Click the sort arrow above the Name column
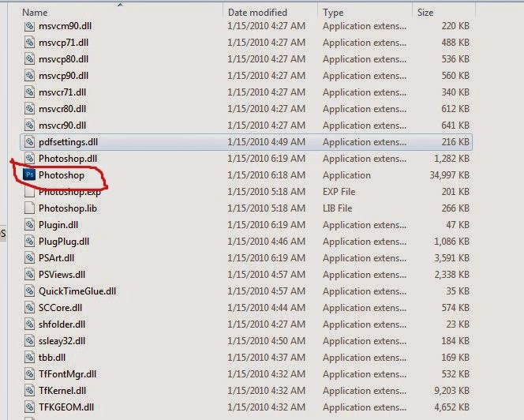Image resolution: width=524 pixels, height=420 pixels. (x=120, y=5)
